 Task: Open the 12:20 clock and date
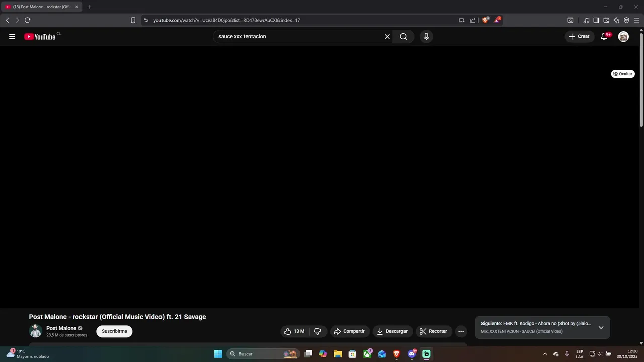(627, 354)
